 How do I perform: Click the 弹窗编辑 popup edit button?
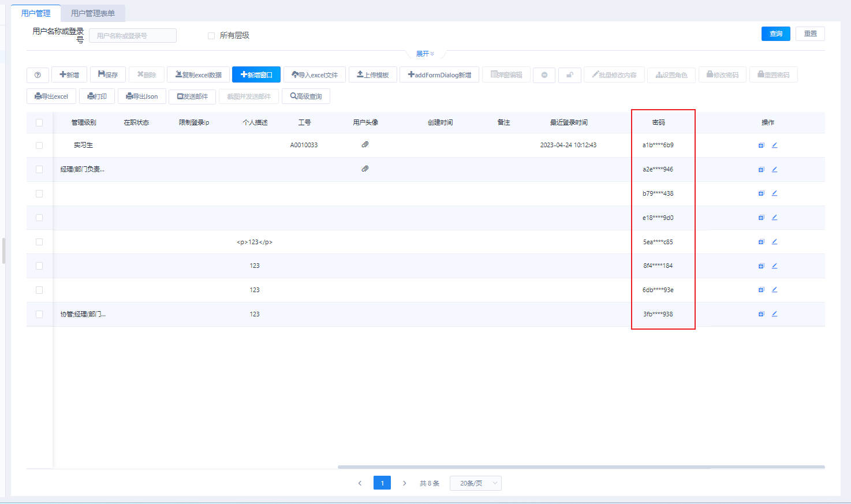tap(506, 75)
